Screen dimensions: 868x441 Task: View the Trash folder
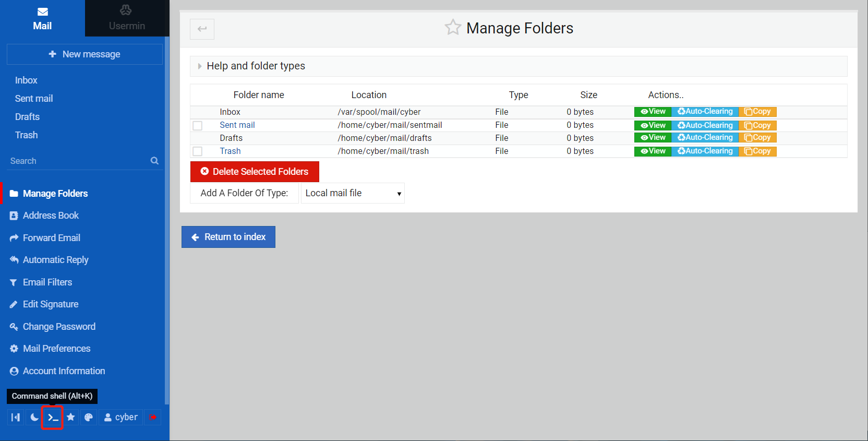click(653, 151)
